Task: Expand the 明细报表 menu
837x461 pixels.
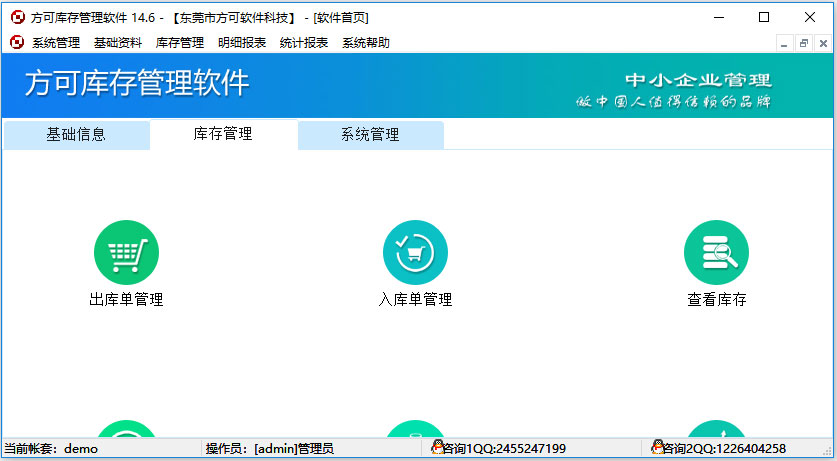Action: (x=242, y=43)
